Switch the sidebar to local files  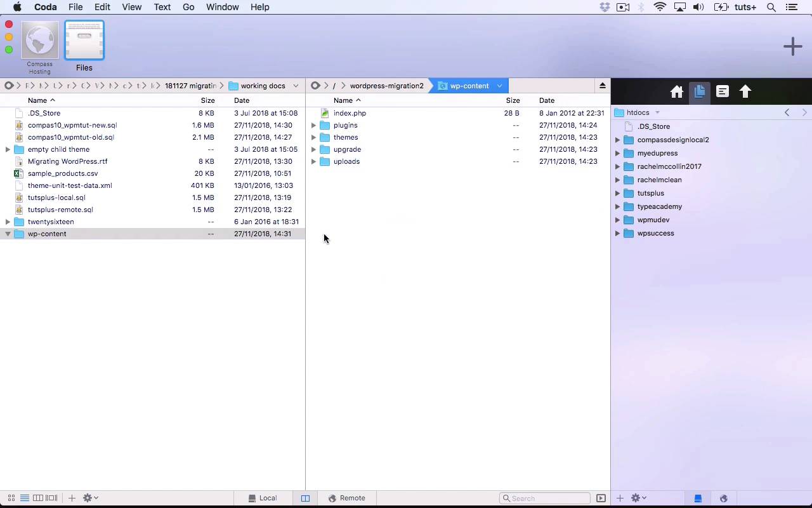(698, 498)
